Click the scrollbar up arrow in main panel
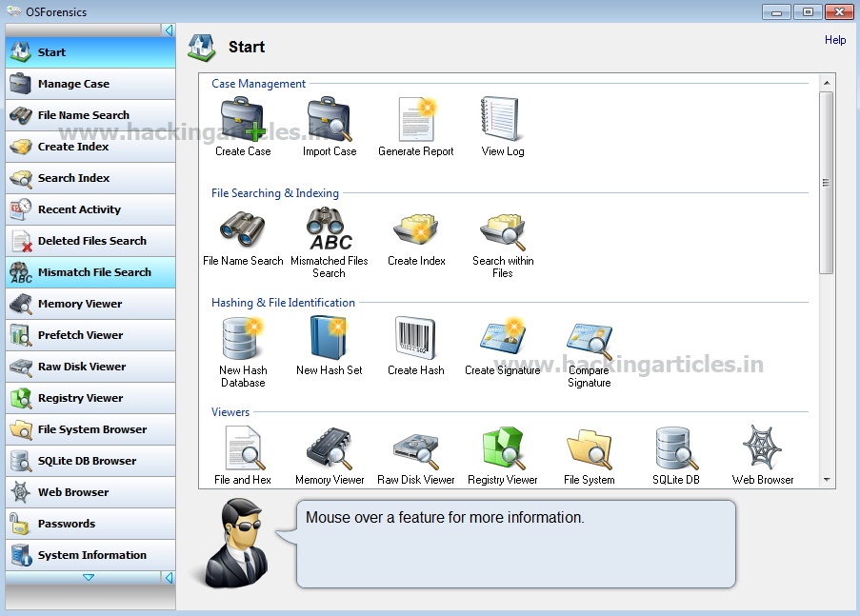Image resolution: width=860 pixels, height=616 pixels. 826,83
